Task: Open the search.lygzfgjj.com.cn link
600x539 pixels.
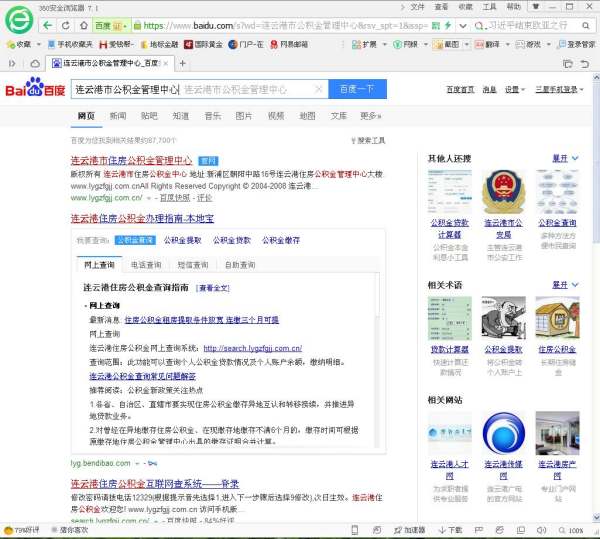Action: click(253, 348)
